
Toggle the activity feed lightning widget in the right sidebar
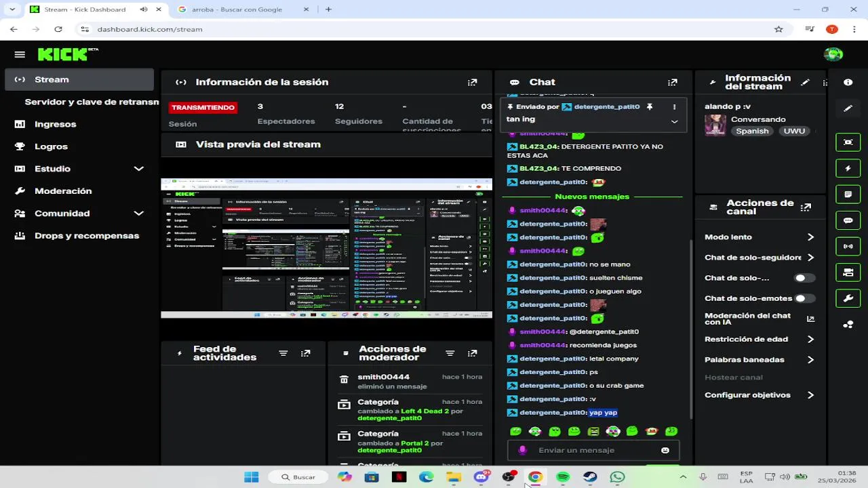click(x=848, y=168)
